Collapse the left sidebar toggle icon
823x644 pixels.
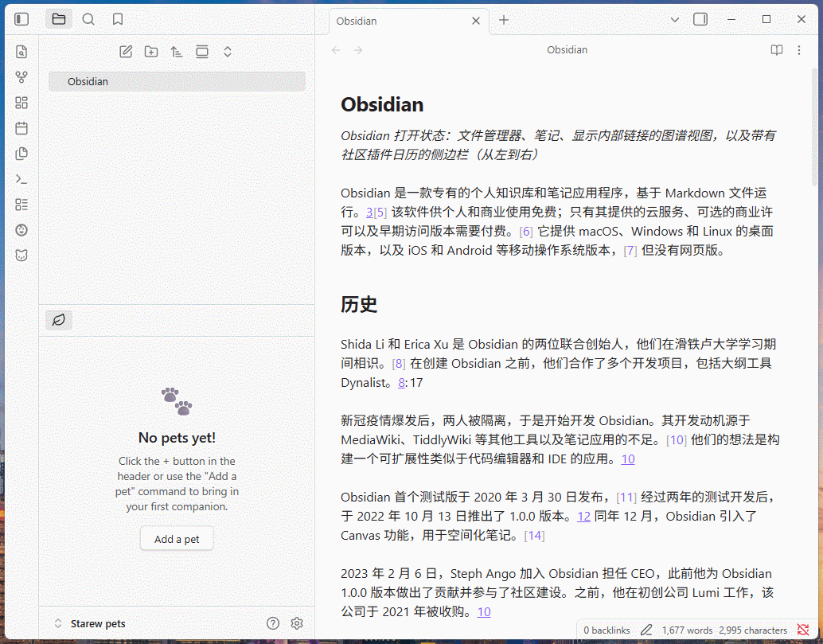click(21, 19)
